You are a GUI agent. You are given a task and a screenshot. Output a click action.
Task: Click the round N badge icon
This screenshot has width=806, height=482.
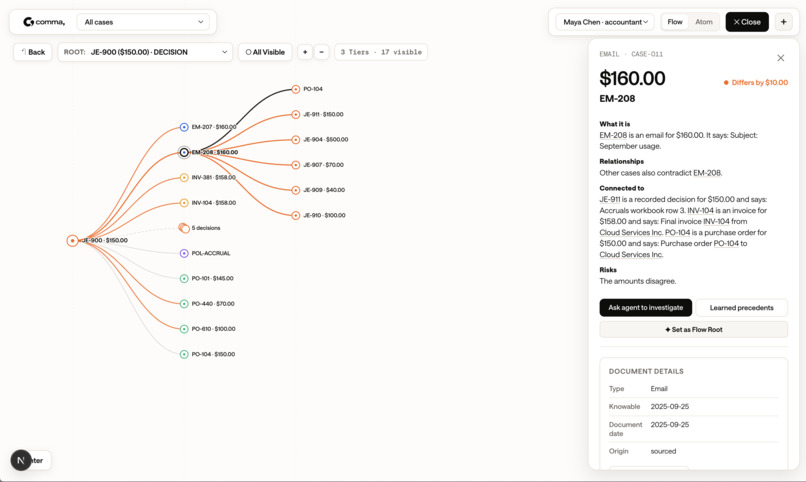(21, 460)
